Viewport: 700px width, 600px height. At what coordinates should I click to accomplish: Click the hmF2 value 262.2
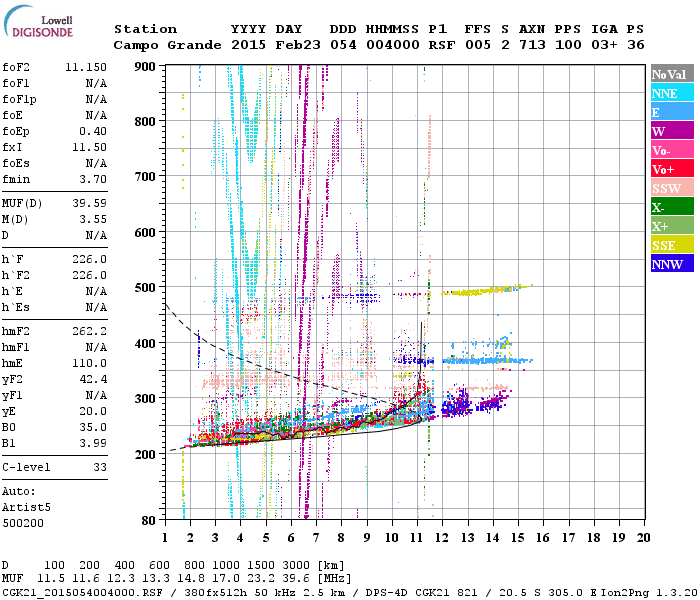pos(89,331)
